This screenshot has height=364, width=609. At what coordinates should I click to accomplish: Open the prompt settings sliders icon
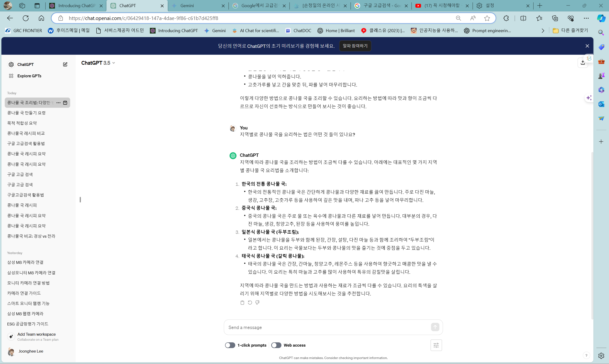436,345
